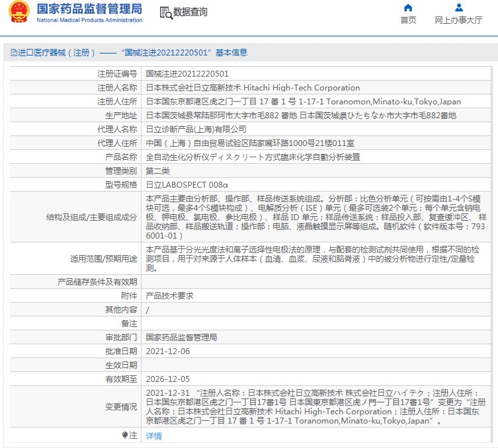Click the 注册人名称 row label
Viewport: 498px width, 448px height.
click(117, 88)
